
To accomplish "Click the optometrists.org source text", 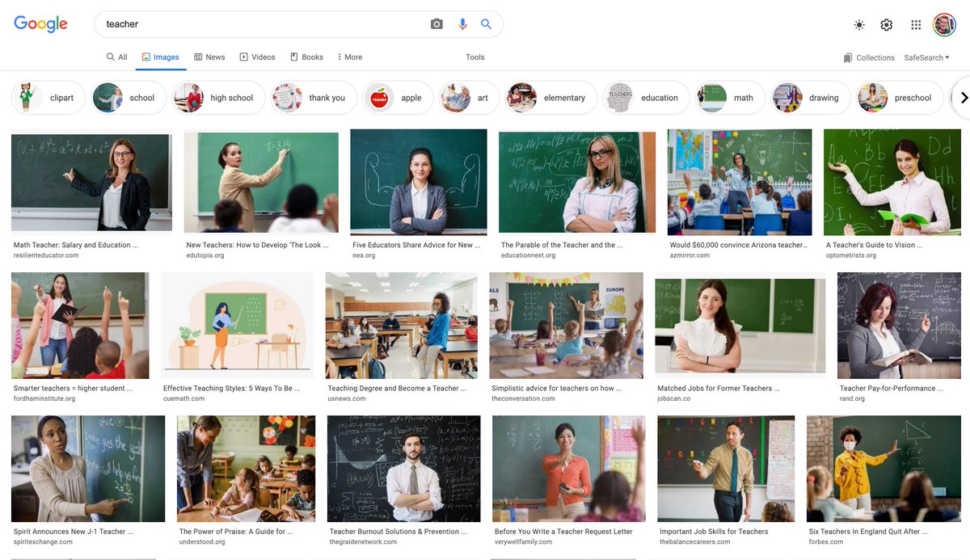I will pyautogui.click(x=851, y=255).
